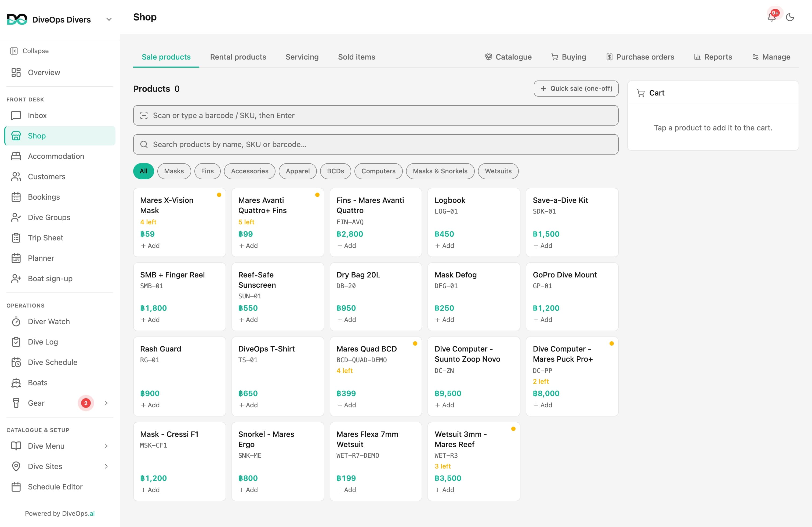This screenshot has height=527, width=812.
Task: Click the DiveOps logo icon
Action: pos(17,19)
